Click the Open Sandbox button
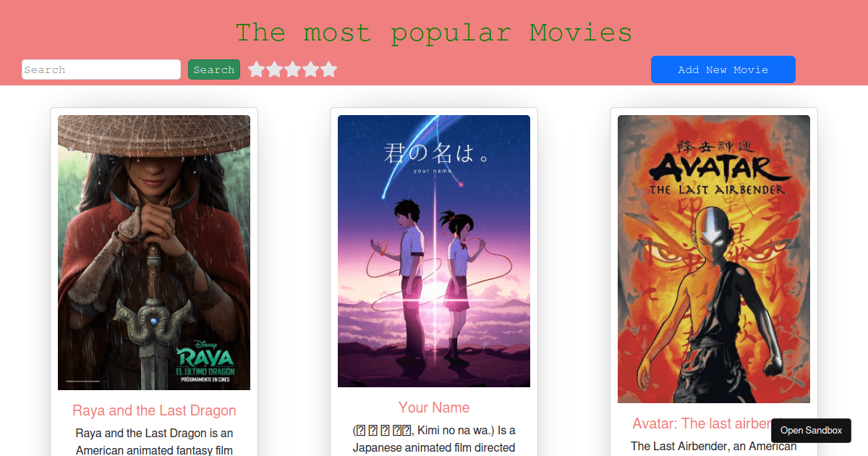Screen dimensions: 868x456 tap(811, 431)
